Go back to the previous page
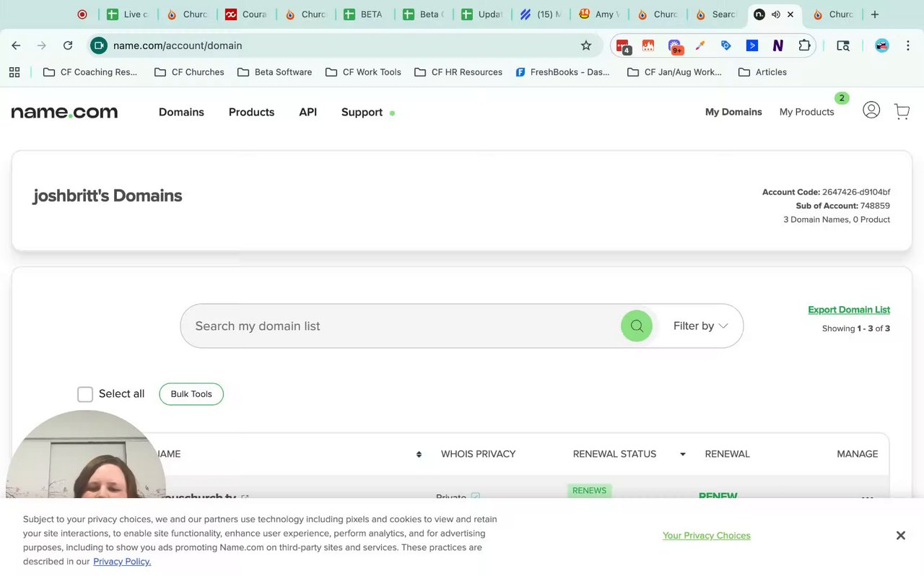 click(16, 45)
